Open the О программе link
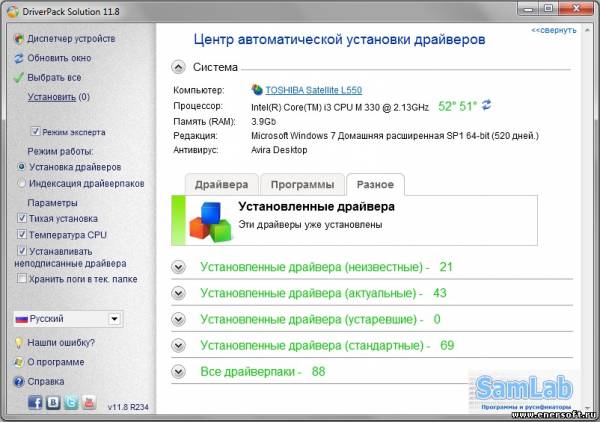 coord(56,362)
